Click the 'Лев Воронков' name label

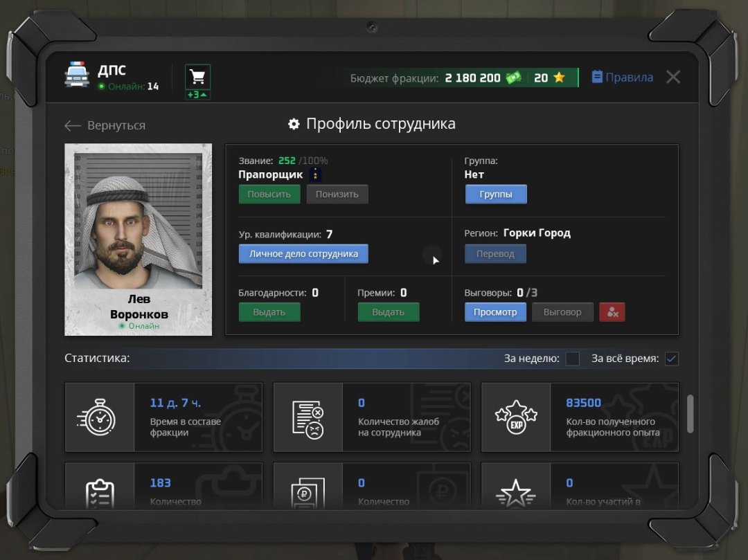[x=139, y=307]
